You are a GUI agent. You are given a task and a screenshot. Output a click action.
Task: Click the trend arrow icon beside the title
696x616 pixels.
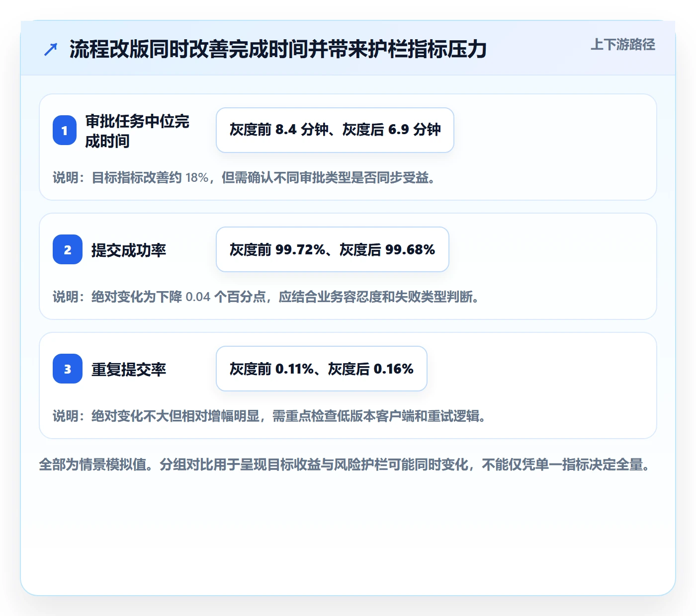click(51, 49)
